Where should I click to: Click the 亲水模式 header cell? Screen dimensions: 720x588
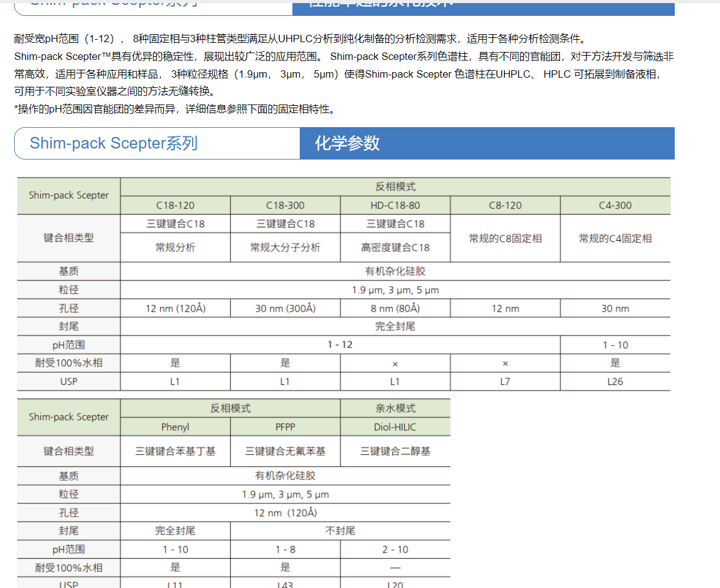395,408
